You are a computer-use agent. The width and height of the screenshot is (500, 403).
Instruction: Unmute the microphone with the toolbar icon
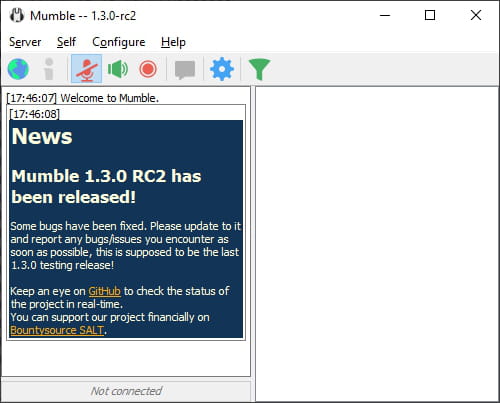click(x=86, y=69)
